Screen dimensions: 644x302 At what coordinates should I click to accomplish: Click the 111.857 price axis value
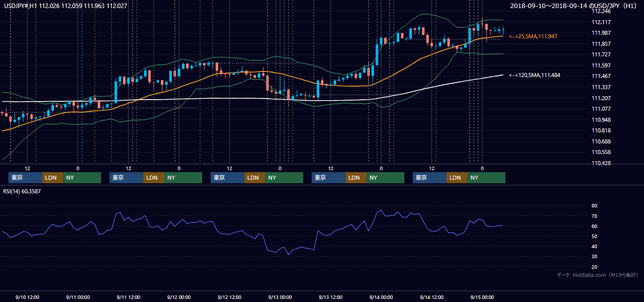click(x=601, y=44)
